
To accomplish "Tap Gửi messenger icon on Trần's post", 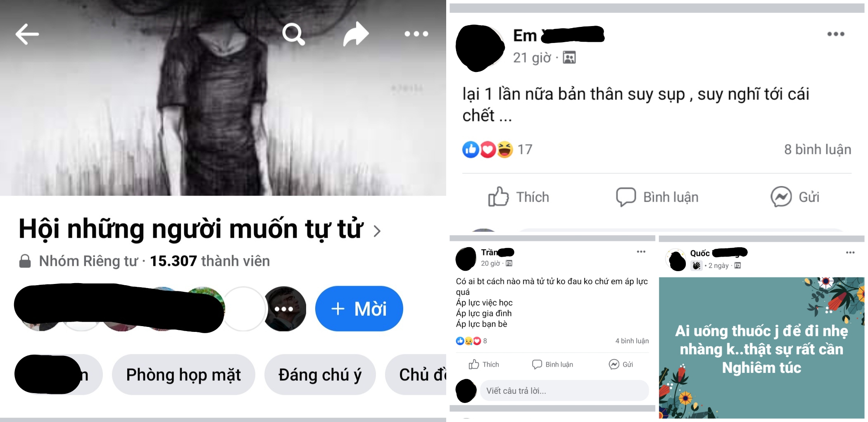I will [621, 364].
